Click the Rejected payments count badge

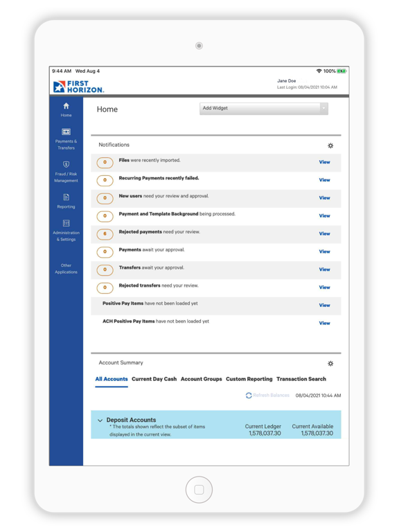click(x=105, y=234)
